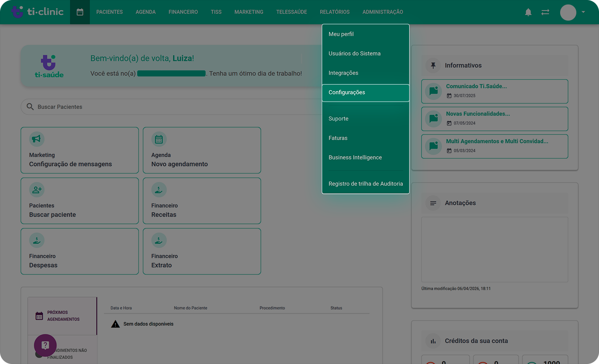The image size is (599, 364).
Task: Click the Multi Agendamentos message icon
Action: click(x=433, y=146)
